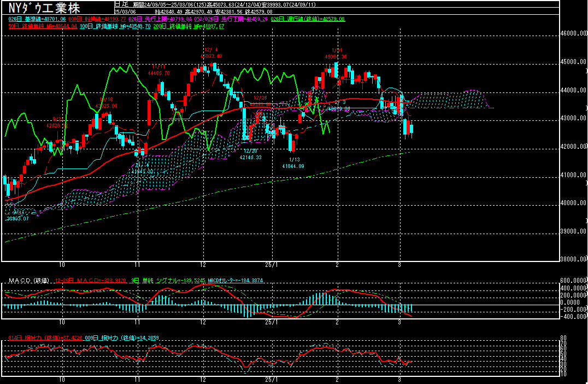
Task: Click month label 11 under the MACD panel
Action: click(x=138, y=322)
